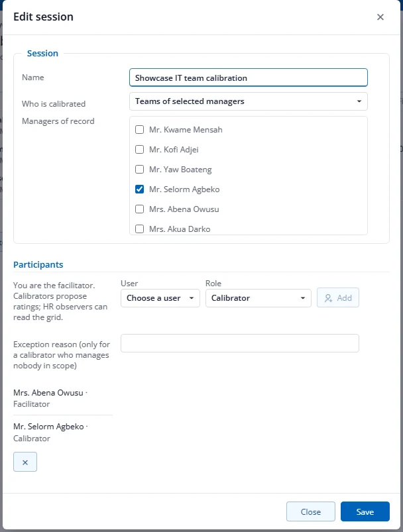The image size is (403, 532).
Task: Click the Role dropdown caret icon
Action: pos(302,298)
